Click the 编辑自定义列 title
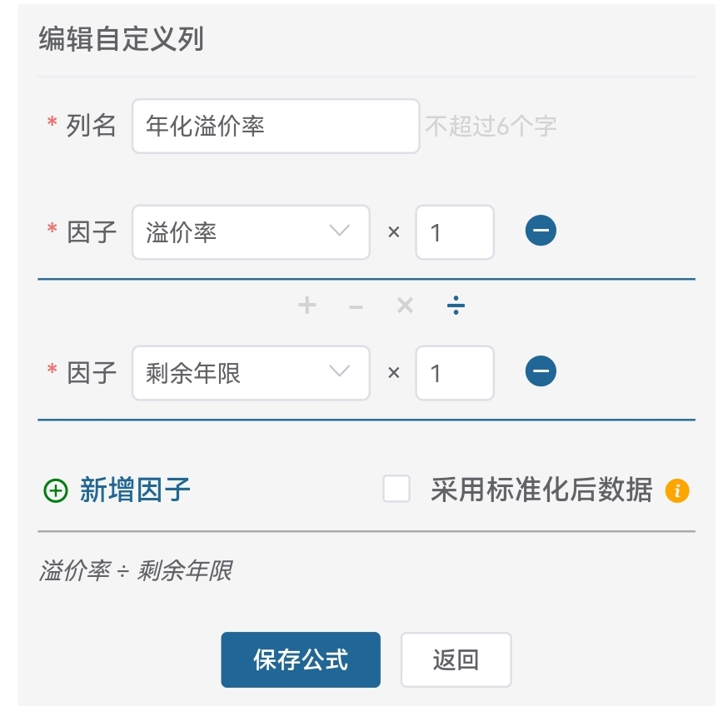Screen dimensions: 728x706 click(122, 40)
